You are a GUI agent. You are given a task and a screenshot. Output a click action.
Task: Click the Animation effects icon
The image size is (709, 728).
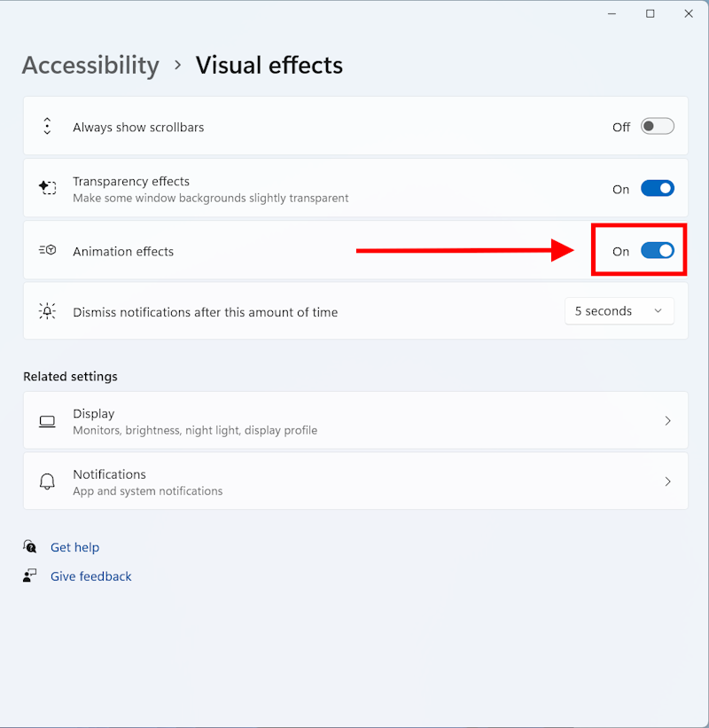tap(48, 251)
